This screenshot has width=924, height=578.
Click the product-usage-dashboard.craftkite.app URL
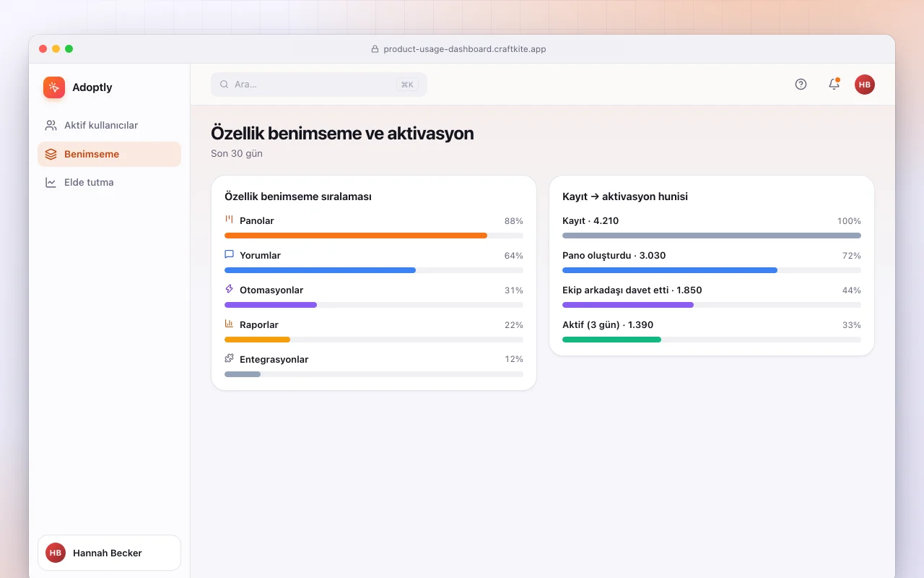click(x=465, y=49)
